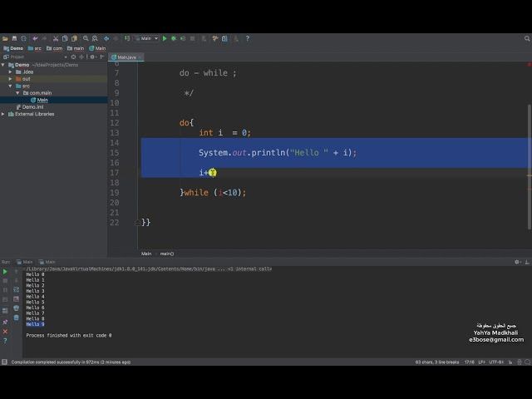The width and height of the screenshot is (532, 399).
Task: Open the Main run configuration dropdown
Action: (x=146, y=39)
